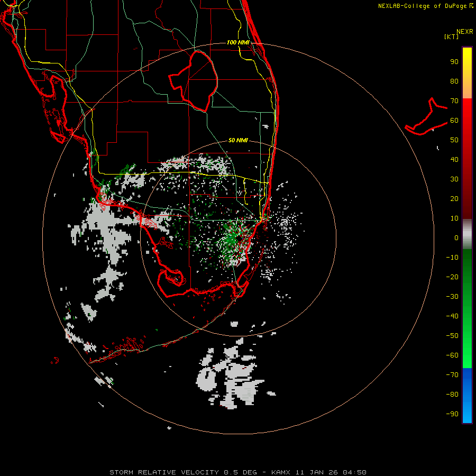Click the 100 NMI range ring label

(238, 42)
